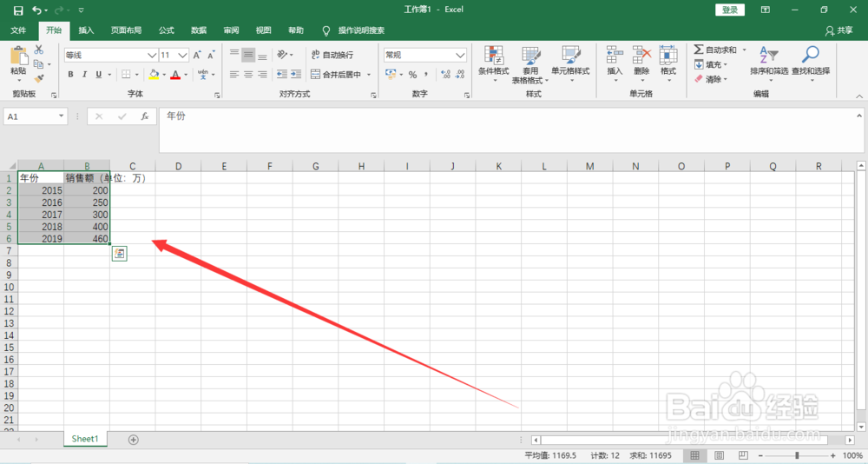Open the File (文件) tab
Screen dimensions: 868x464
(x=18, y=30)
